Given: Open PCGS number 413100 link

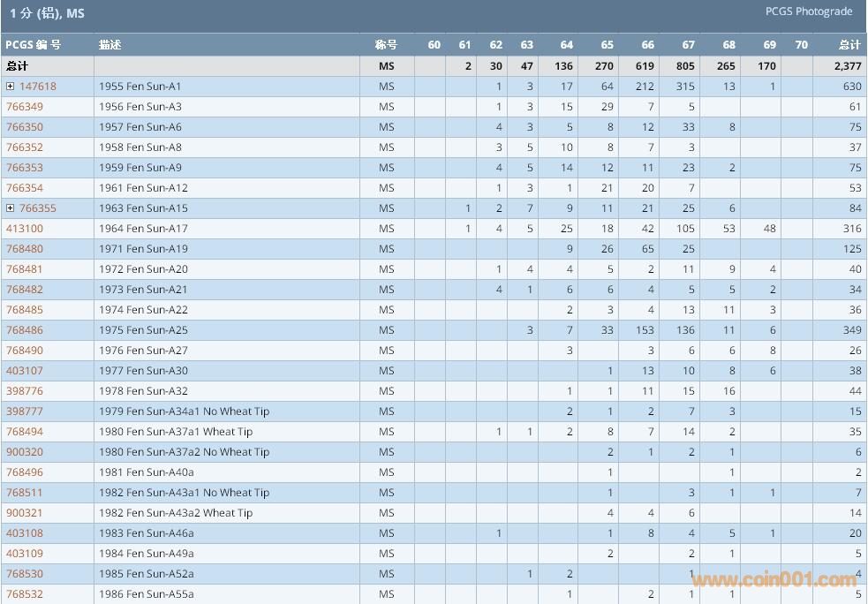Looking at the screenshot, I should [25, 229].
